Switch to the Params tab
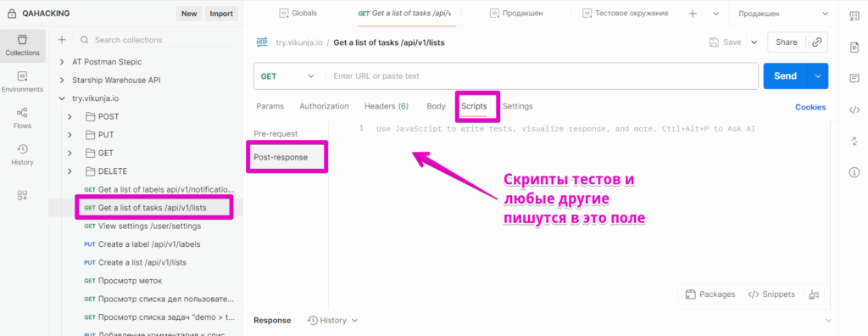This screenshot has height=336, width=868. [270, 106]
